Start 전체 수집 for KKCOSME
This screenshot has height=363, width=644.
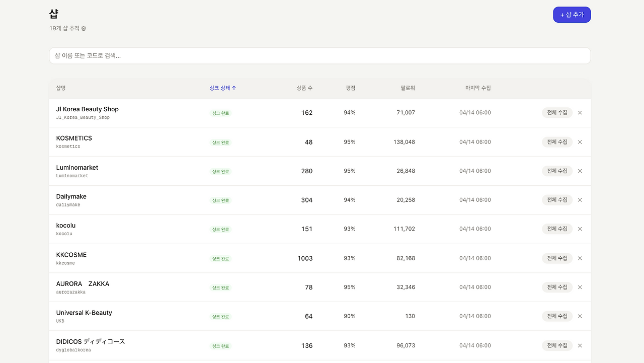[x=557, y=258]
